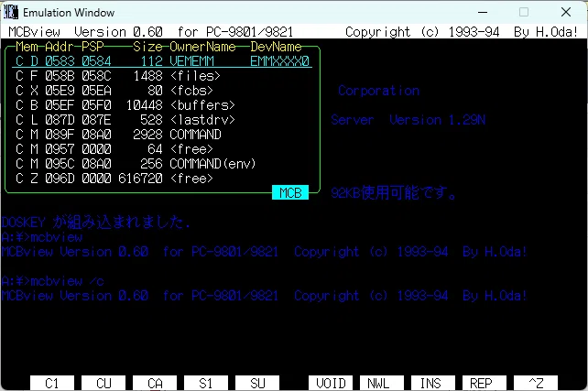Click the ^Z function key label
Image resolution: width=588 pixels, height=391 pixels.
coord(536,383)
